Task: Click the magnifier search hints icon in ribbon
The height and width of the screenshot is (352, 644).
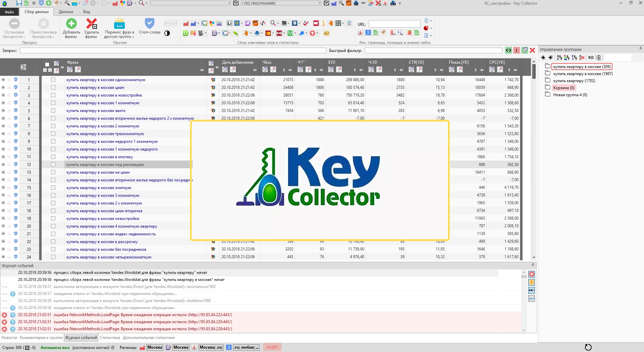Action: pyautogui.click(x=273, y=23)
